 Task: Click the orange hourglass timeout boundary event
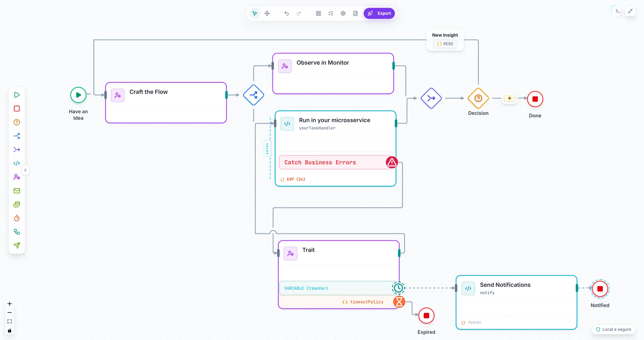399,302
